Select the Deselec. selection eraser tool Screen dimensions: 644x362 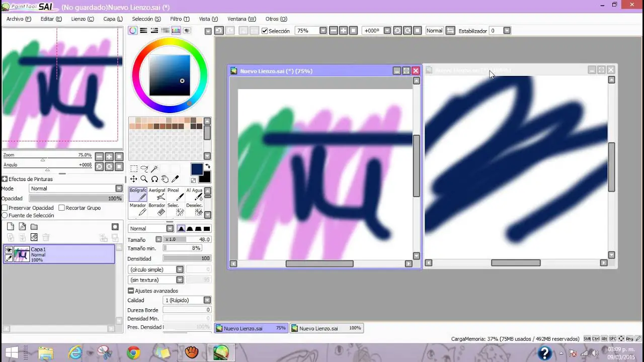tap(194, 209)
